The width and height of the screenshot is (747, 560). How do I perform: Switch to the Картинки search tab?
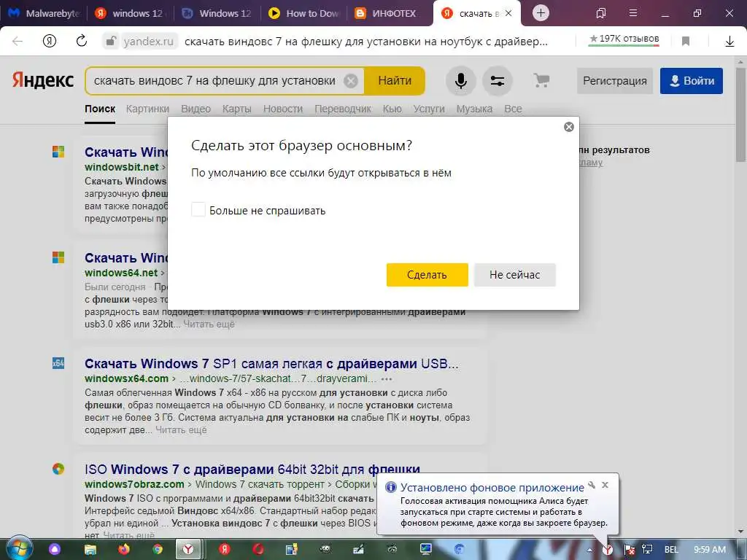147,109
